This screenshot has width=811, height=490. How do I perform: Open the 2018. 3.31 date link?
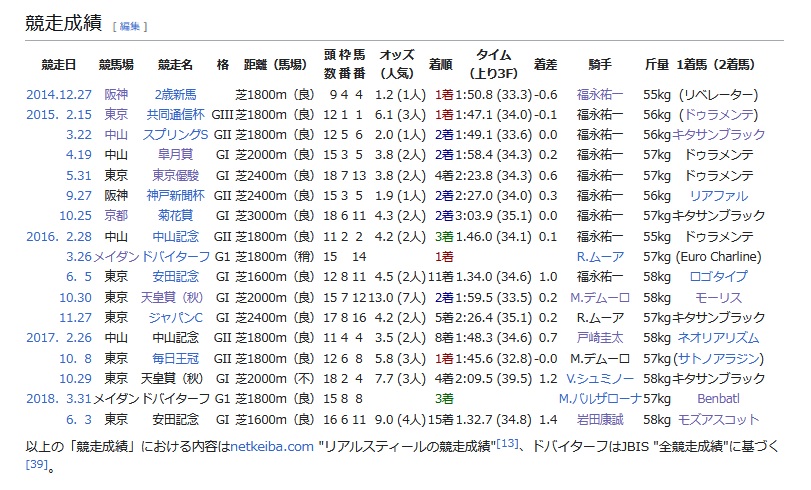click(59, 398)
